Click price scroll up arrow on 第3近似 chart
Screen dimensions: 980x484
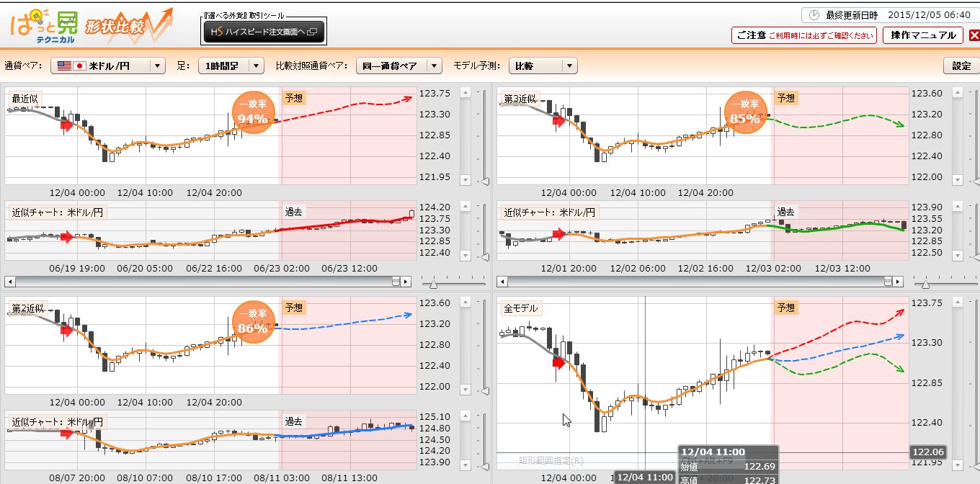[957, 92]
